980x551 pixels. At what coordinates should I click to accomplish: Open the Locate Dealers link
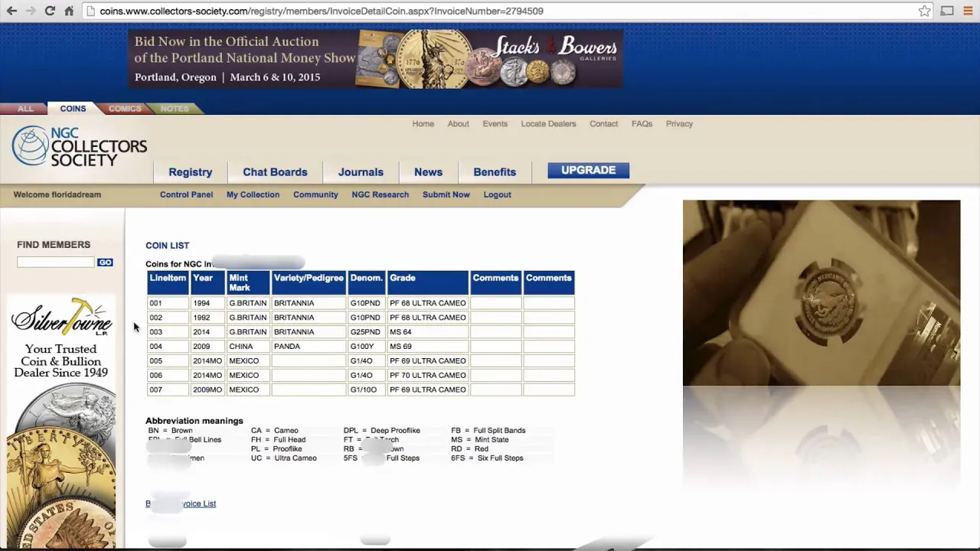tap(548, 124)
